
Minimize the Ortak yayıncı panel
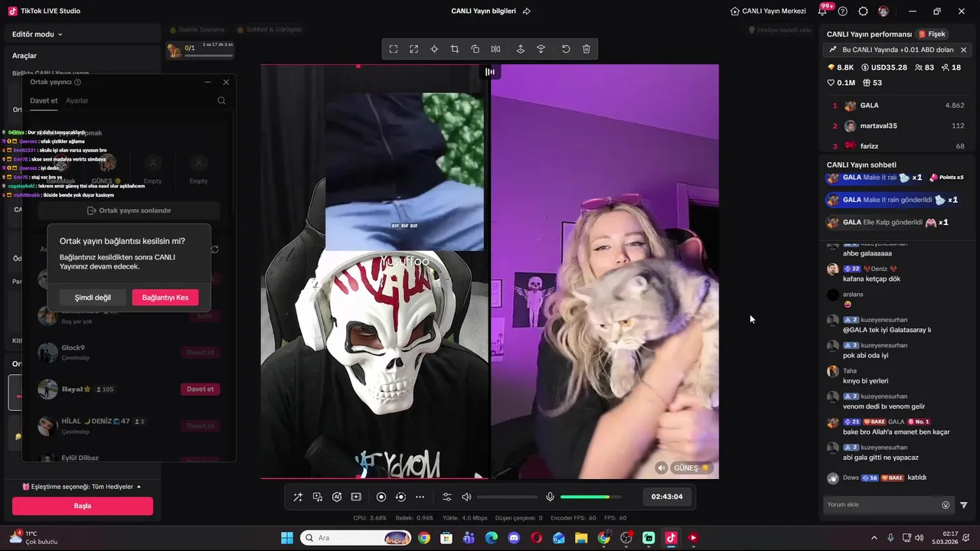tap(207, 82)
